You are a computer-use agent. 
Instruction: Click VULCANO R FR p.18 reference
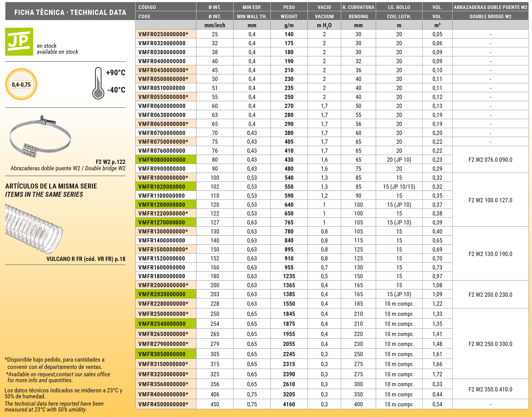point(86,259)
